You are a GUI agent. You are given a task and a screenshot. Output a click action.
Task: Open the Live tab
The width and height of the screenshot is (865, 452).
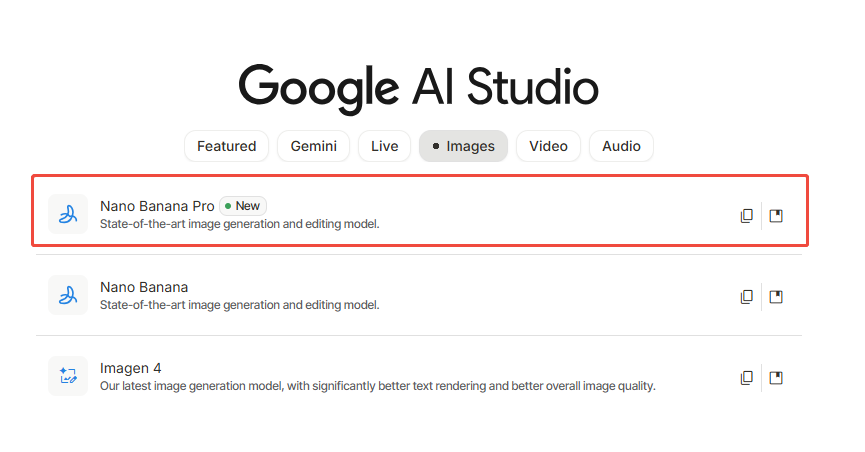click(385, 146)
